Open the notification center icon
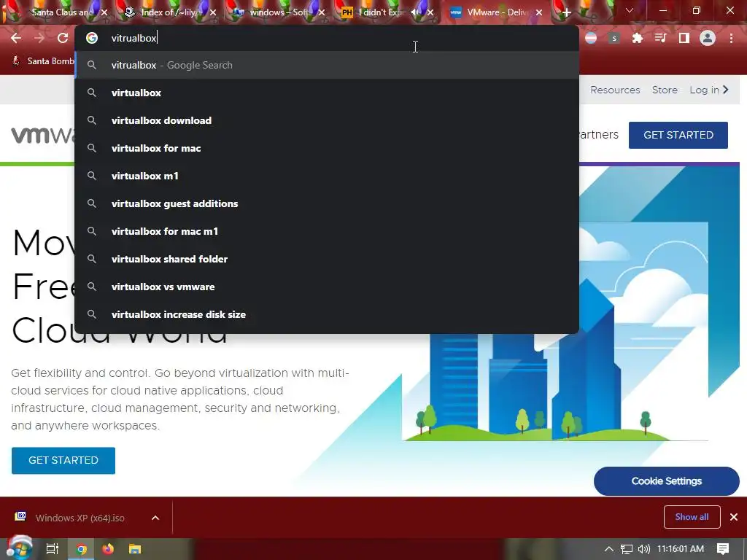This screenshot has width=747, height=560. click(x=723, y=549)
